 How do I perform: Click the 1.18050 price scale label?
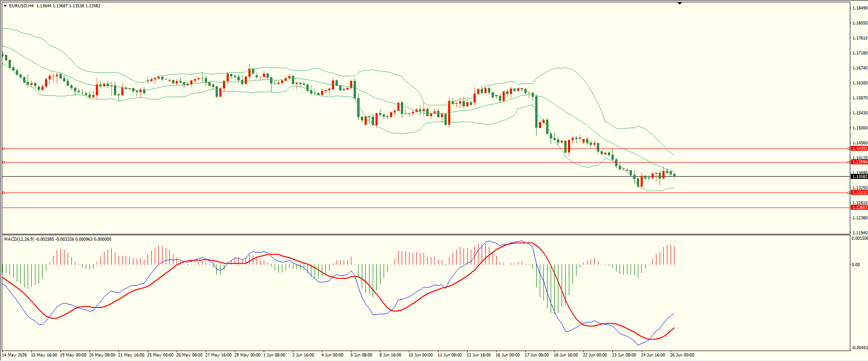click(x=860, y=23)
